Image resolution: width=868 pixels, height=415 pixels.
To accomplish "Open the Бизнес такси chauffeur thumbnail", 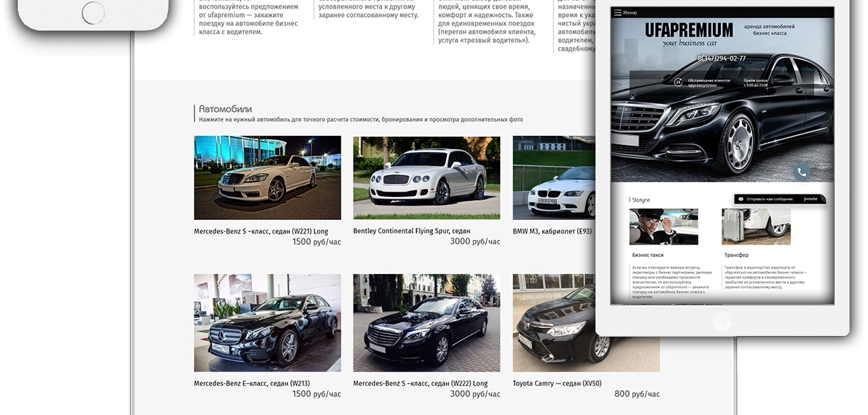I will (x=663, y=227).
